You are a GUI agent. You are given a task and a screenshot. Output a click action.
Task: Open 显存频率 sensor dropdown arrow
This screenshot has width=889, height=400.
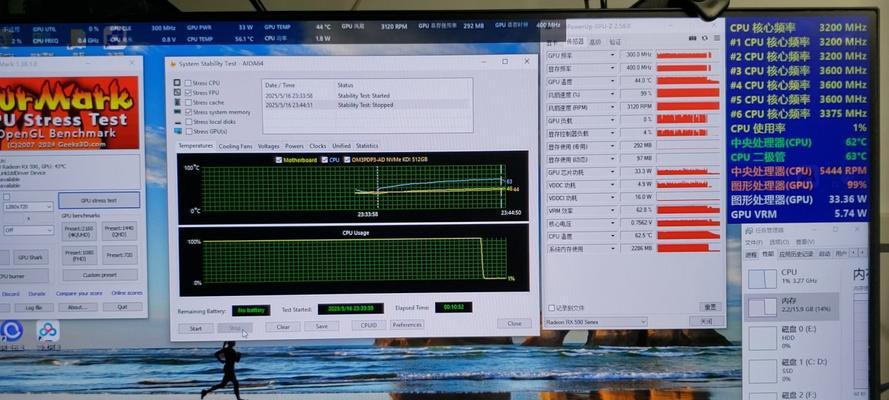[612, 68]
